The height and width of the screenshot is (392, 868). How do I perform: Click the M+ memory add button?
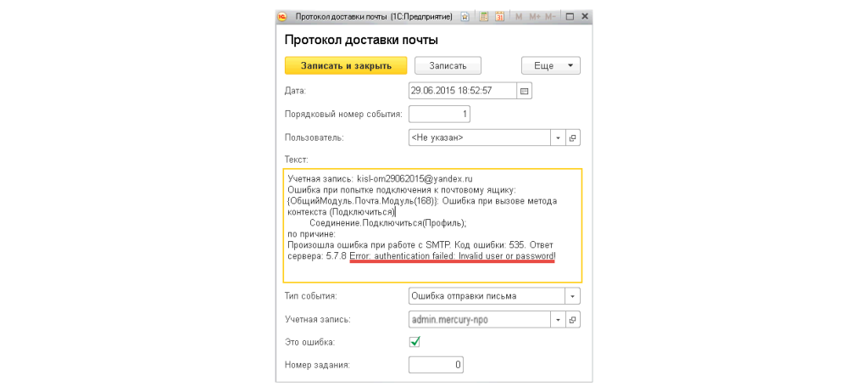535,16
